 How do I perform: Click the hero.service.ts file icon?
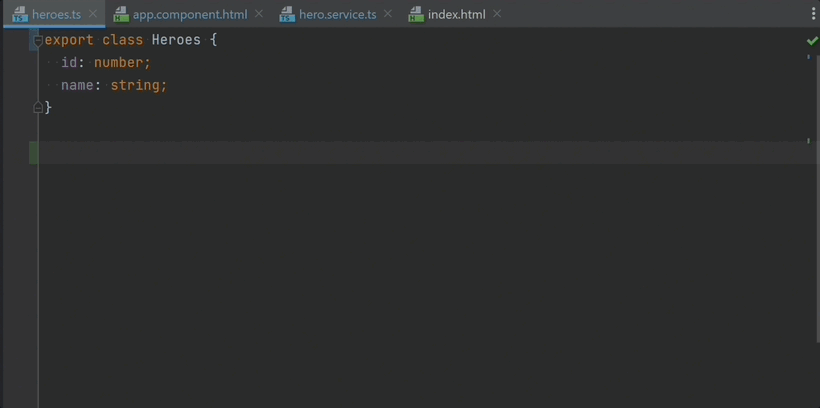pyautogui.click(x=287, y=15)
